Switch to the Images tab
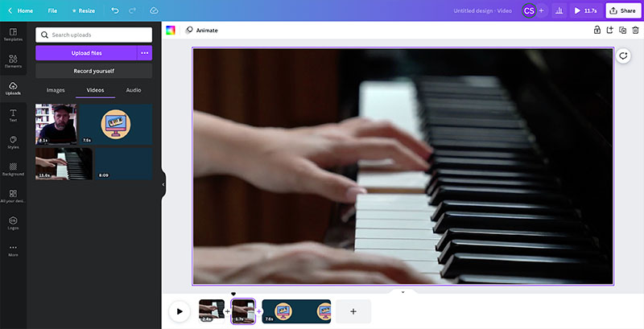 pyautogui.click(x=56, y=90)
